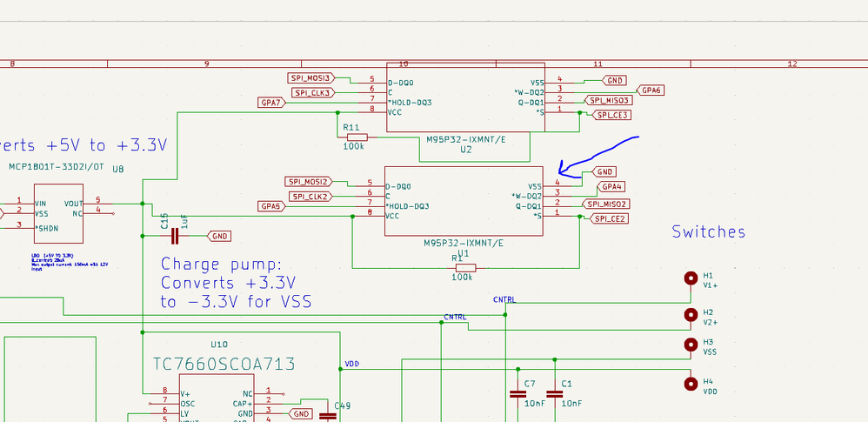Click M95P32-IXMNT/E value text above U1
This screenshot has width=868, height=422.
click(x=464, y=243)
